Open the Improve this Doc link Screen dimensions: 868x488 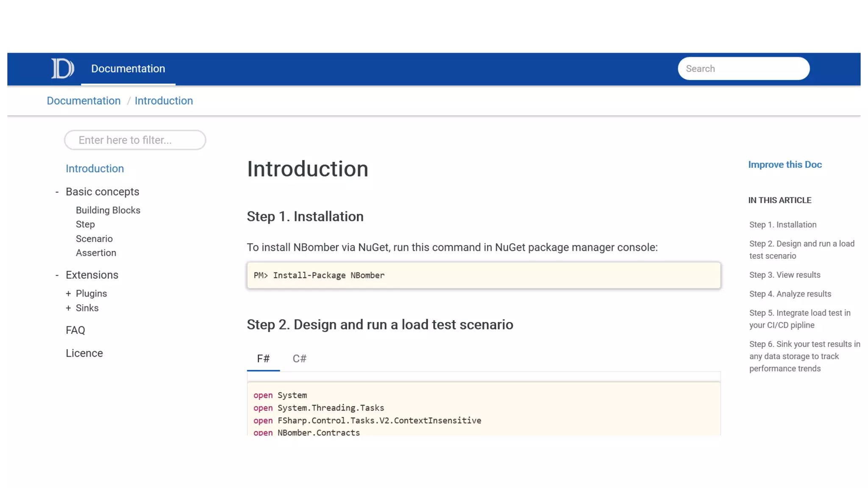785,165
